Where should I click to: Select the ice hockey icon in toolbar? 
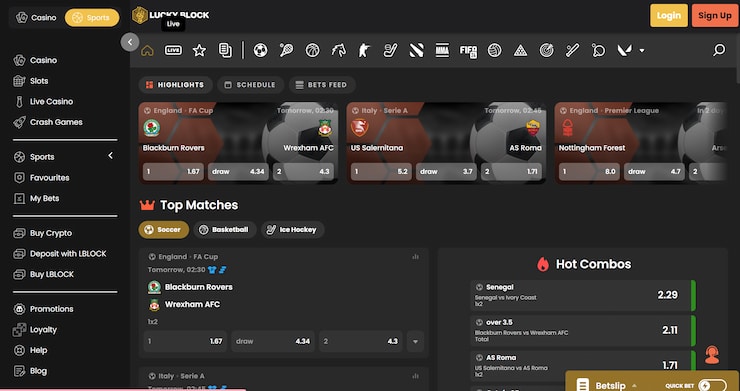tap(390, 50)
